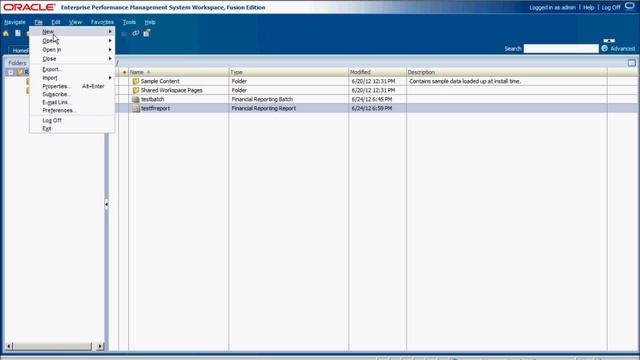This screenshot has height=360, width=640.
Task: Sort by the Description column header
Action: pyautogui.click(x=507, y=72)
